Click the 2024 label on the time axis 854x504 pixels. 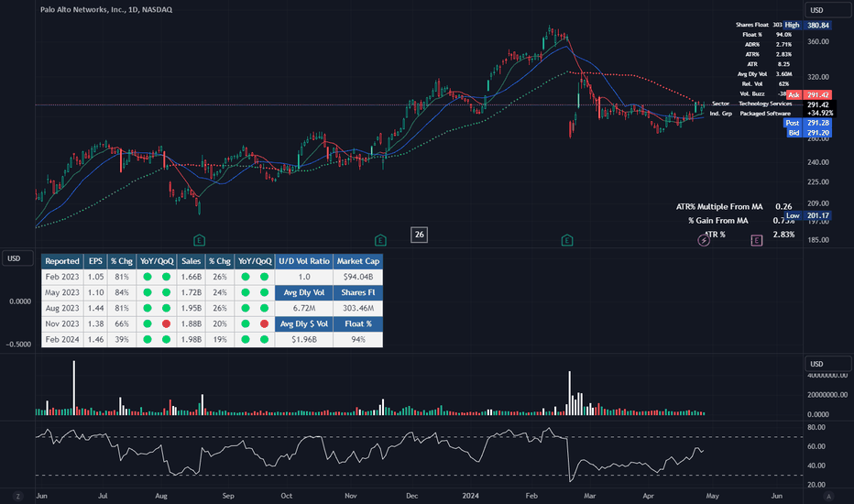470,496
